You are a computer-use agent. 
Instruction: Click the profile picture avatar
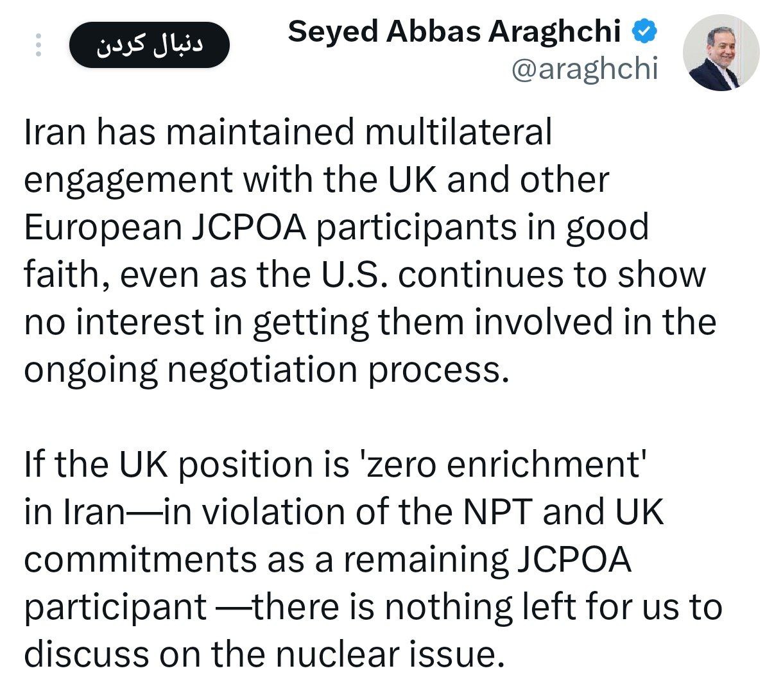[720, 52]
